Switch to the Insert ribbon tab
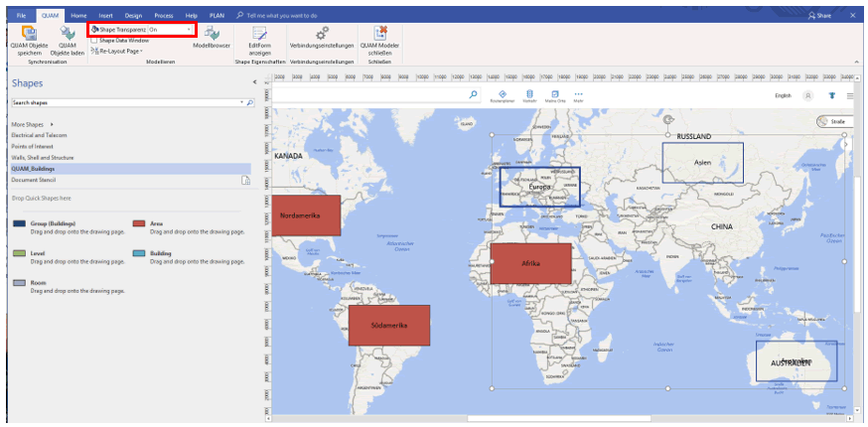 [x=106, y=16]
